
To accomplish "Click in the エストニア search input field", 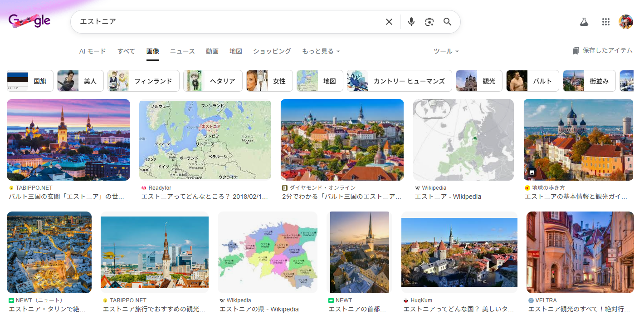I will click(227, 22).
